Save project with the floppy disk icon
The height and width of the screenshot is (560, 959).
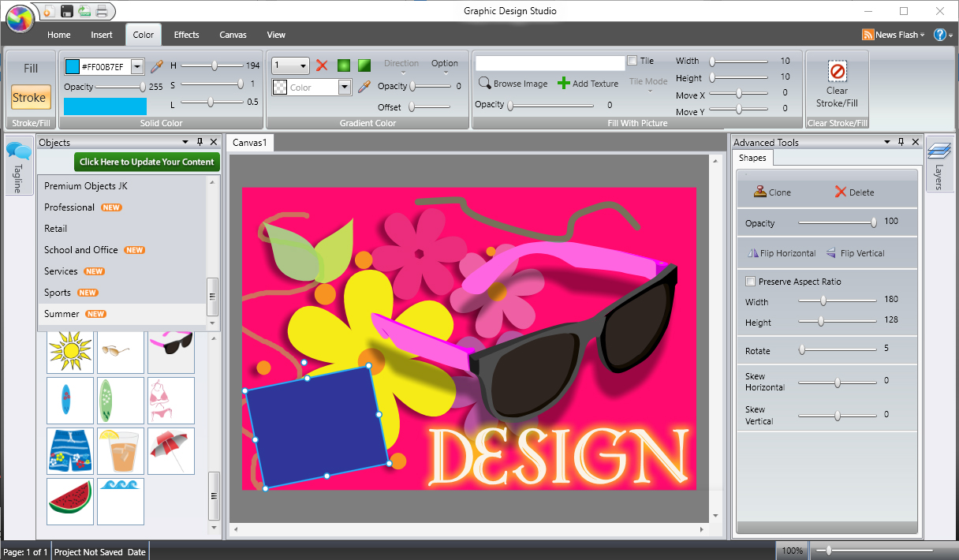pos(66,11)
